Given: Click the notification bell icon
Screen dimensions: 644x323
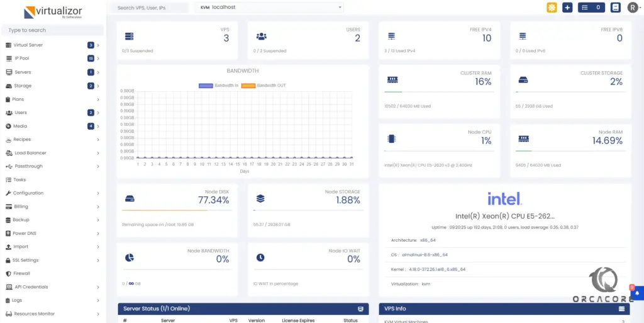Looking at the screenshot, I should pos(637,292).
